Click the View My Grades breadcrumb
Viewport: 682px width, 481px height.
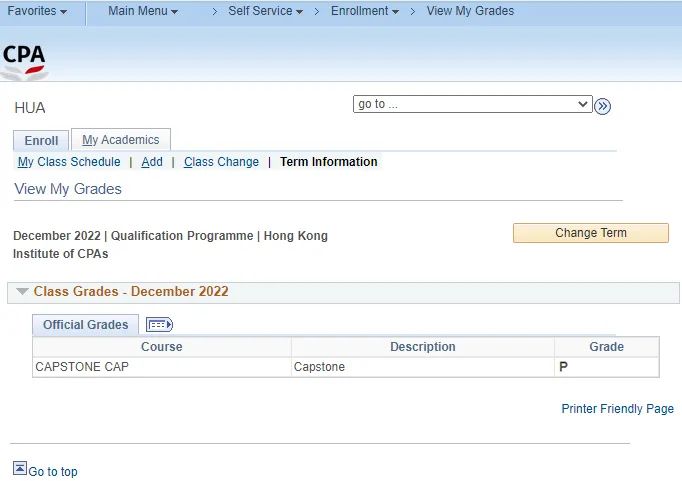point(470,11)
